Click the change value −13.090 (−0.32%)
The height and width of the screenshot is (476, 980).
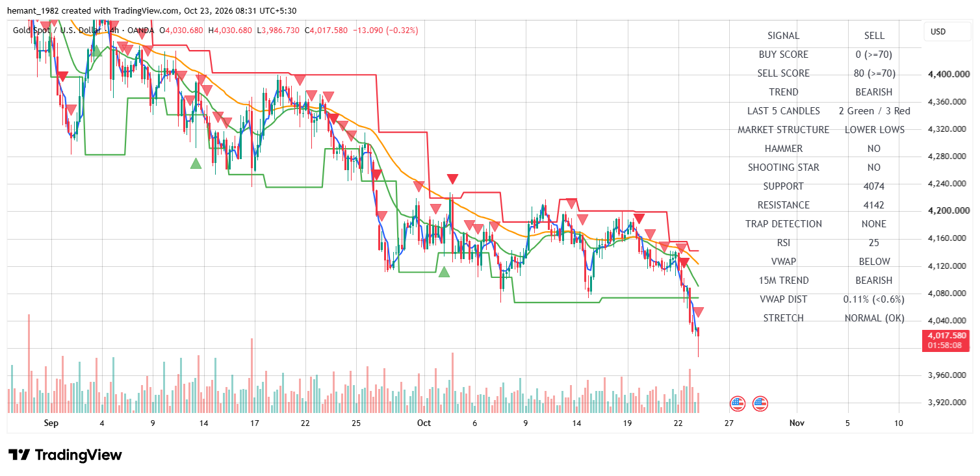pyautogui.click(x=385, y=30)
